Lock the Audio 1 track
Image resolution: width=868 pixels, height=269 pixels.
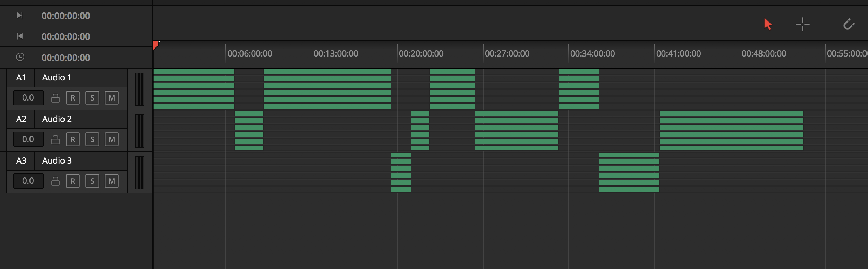pyautogui.click(x=55, y=98)
